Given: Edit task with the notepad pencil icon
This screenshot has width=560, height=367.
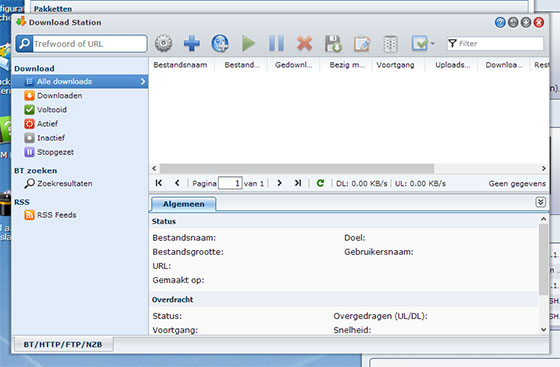Looking at the screenshot, I should click(x=362, y=44).
